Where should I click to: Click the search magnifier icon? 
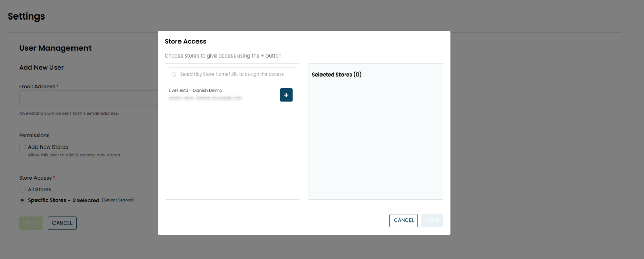tap(174, 75)
